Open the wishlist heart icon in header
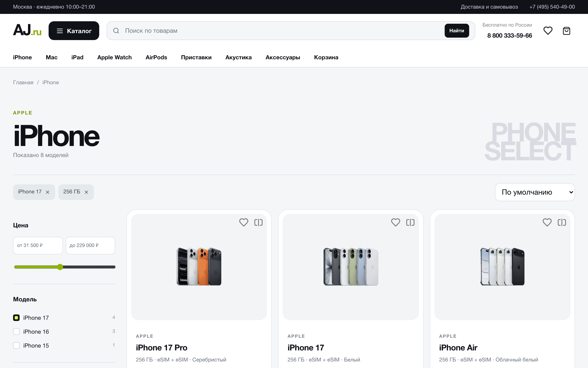The image size is (588, 368). (548, 31)
